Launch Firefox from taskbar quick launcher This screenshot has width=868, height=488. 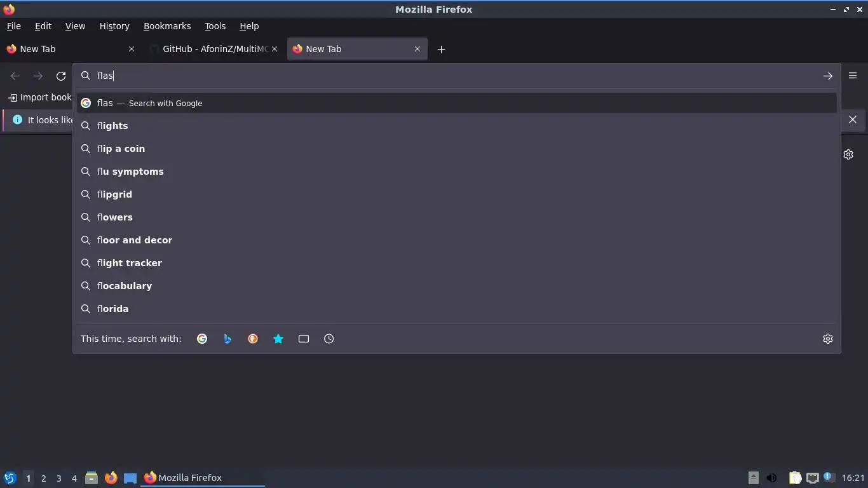111,478
